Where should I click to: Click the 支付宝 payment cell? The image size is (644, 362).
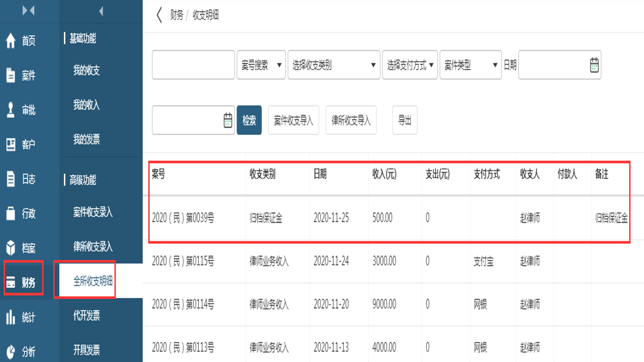(484, 261)
